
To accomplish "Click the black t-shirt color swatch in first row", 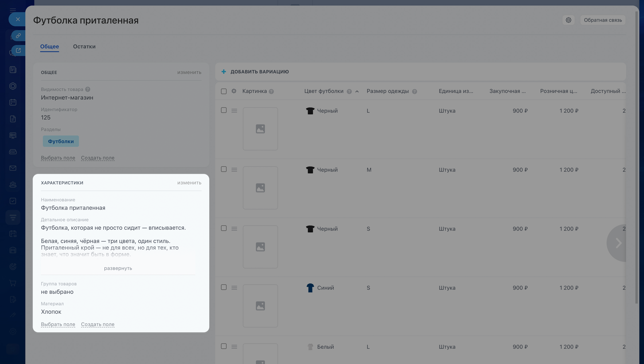I will point(310,111).
